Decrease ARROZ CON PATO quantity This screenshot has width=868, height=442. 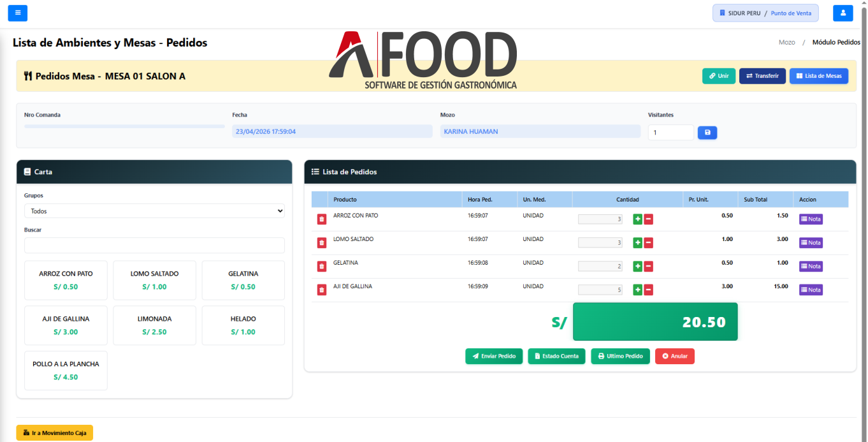pos(648,219)
